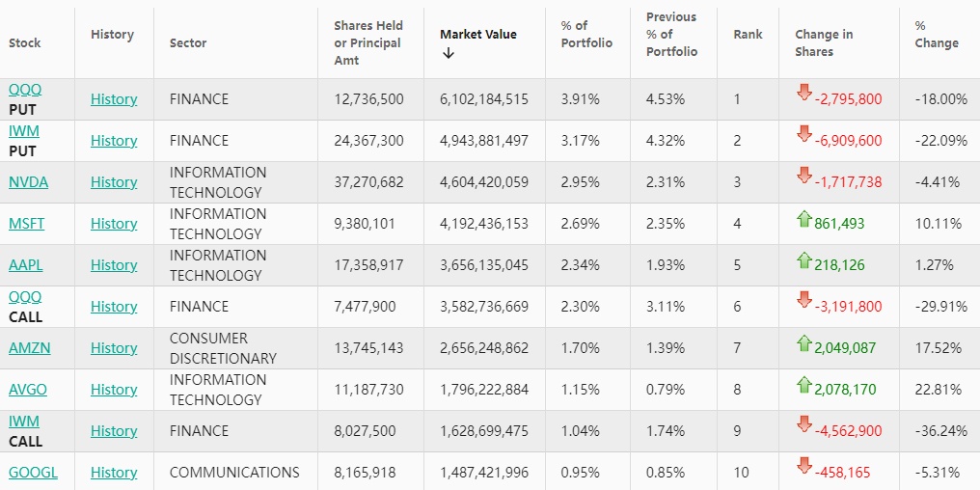This screenshot has width=980, height=490.
Task: View the History link for AMZN
Action: click(114, 348)
